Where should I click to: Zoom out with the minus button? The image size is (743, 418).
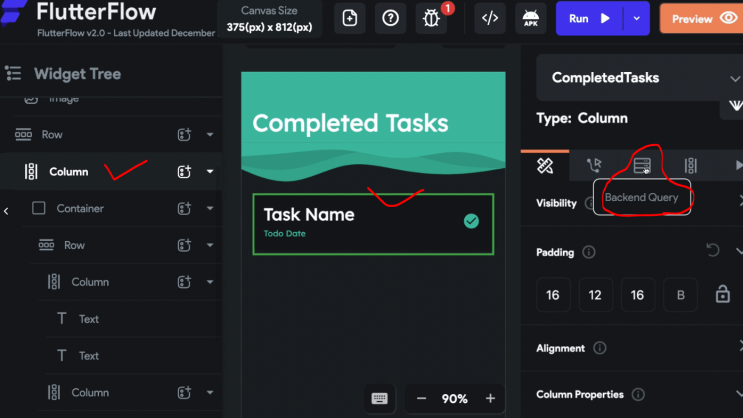coord(421,399)
